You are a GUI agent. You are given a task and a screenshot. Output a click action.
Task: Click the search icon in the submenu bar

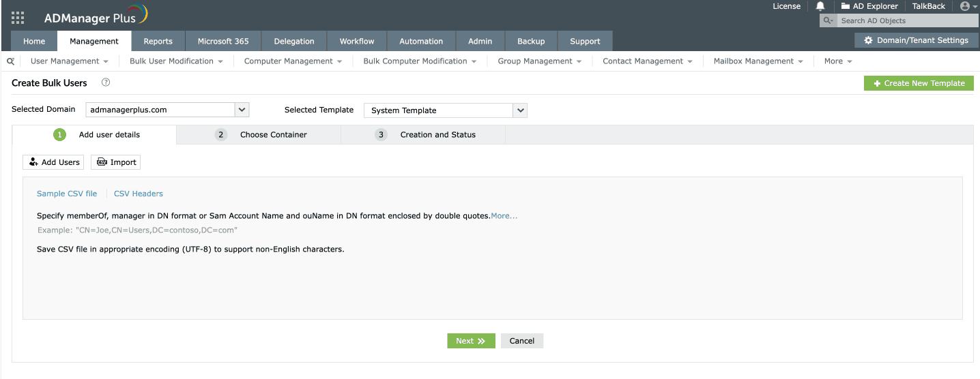pos(10,61)
